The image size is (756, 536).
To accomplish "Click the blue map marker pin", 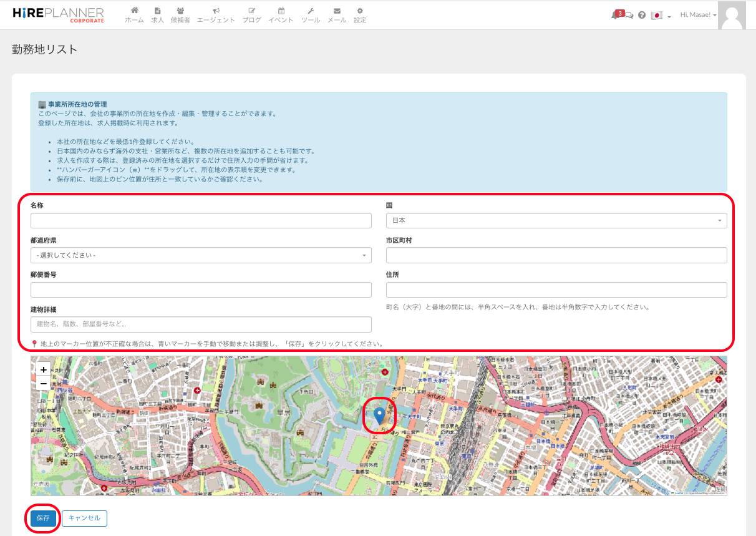I will point(379,415).
